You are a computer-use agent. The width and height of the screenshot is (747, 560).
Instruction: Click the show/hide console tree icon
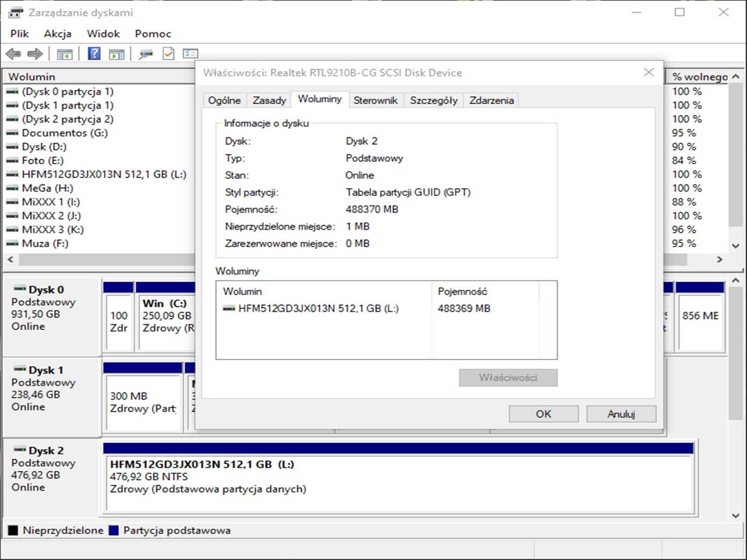point(64,54)
